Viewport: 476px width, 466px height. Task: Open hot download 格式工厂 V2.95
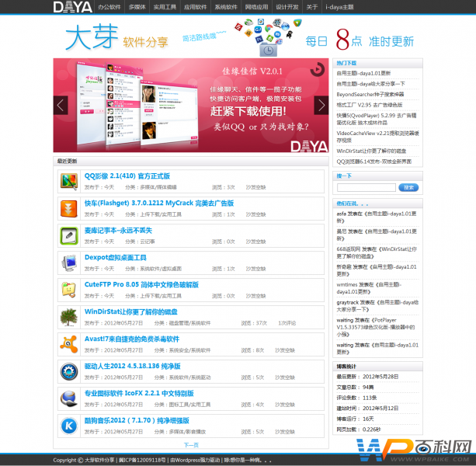pos(370,105)
